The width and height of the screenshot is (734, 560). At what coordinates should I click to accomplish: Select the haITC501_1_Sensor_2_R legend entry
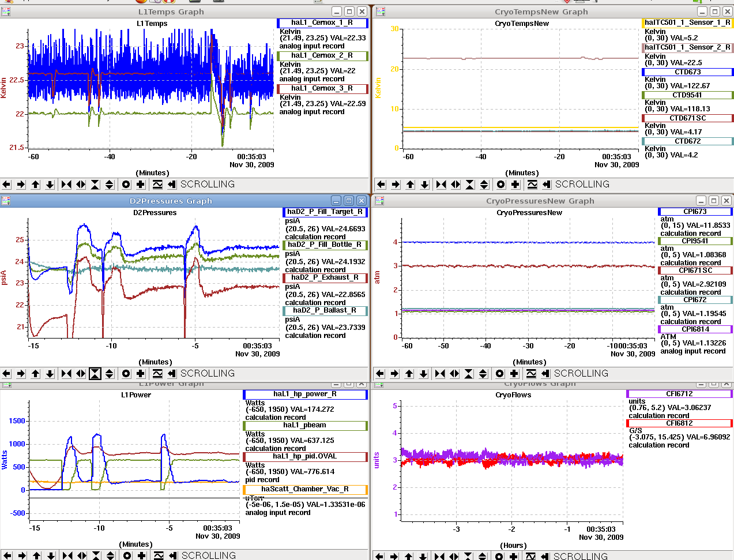(x=687, y=48)
